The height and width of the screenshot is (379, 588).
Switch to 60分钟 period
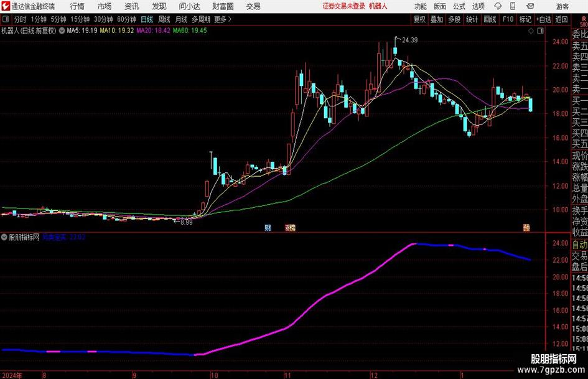[127, 19]
